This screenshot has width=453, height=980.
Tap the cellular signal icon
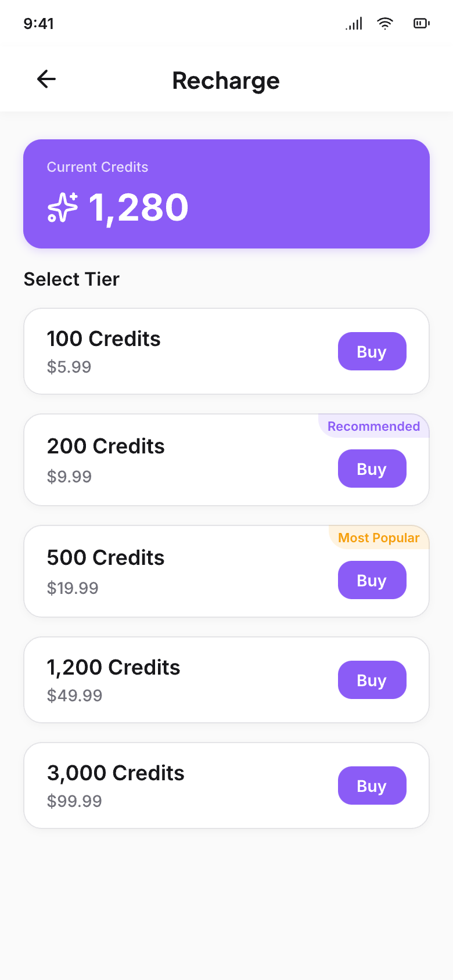pos(354,23)
